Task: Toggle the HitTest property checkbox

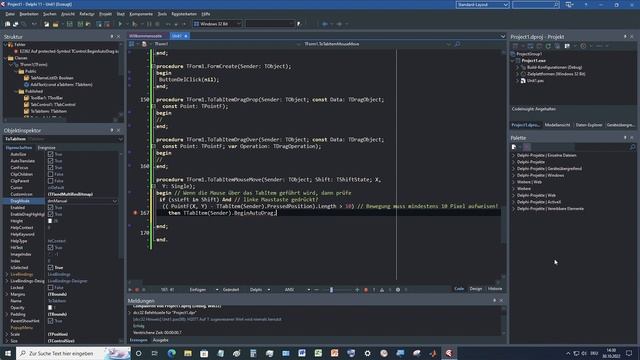Action: pos(51,248)
